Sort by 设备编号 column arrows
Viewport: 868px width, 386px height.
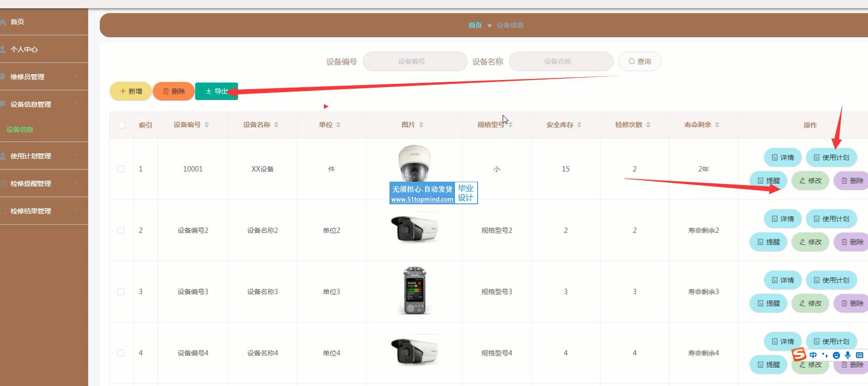click(207, 125)
